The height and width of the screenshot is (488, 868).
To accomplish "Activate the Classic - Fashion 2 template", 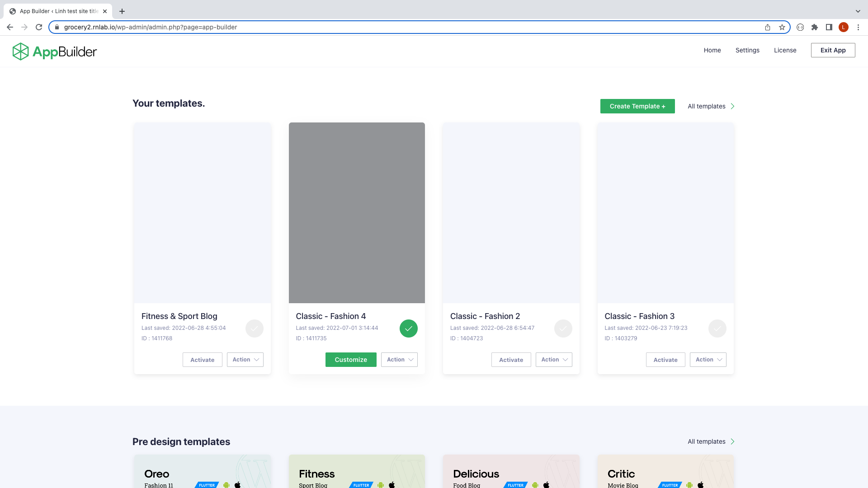I will pos(511,360).
